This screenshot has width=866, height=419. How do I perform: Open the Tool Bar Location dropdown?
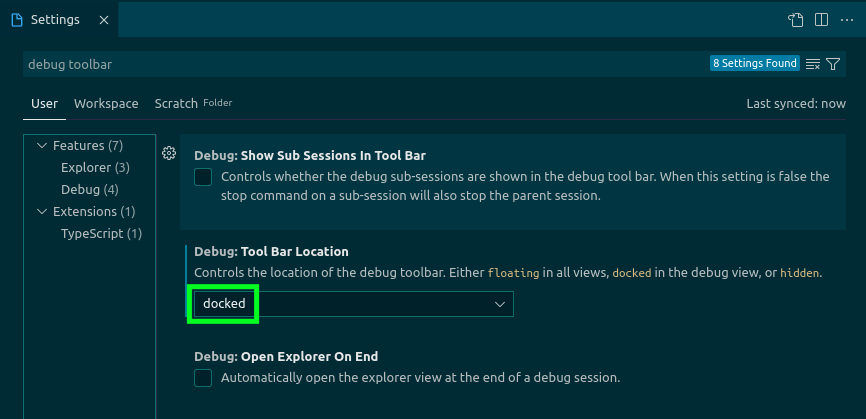tap(351, 304)
